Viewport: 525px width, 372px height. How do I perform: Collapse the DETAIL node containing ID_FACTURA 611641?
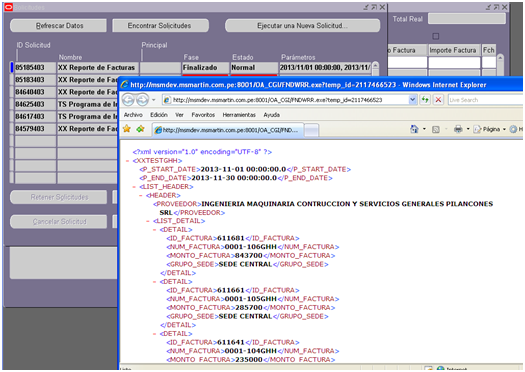tap(154, 334)
